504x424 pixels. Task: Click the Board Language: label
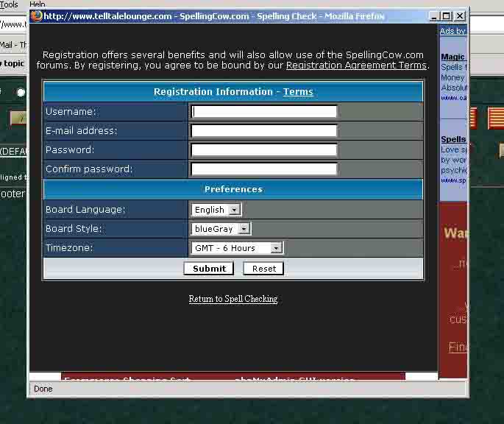click(x=85, y=210)
